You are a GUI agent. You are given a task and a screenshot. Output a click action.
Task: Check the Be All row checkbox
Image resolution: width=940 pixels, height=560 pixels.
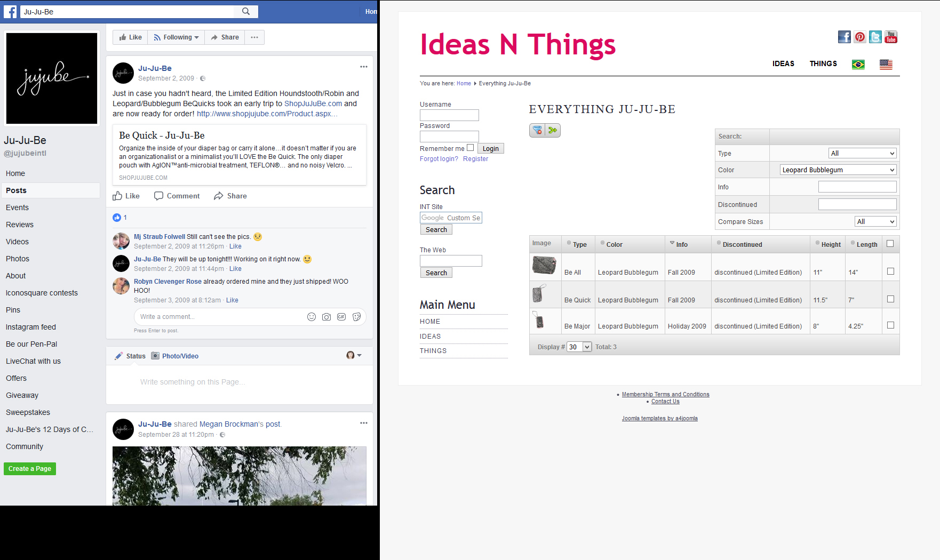point(890,271)
